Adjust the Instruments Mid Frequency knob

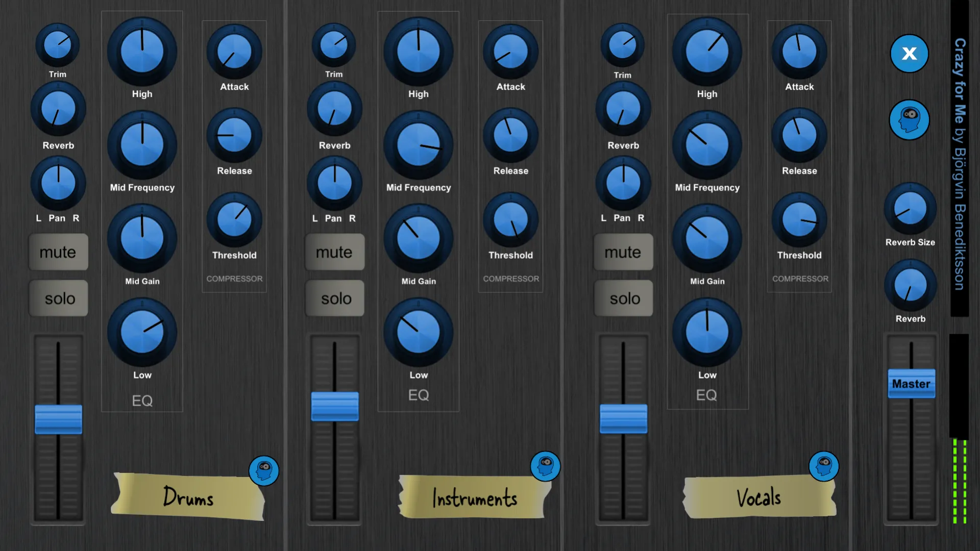pos(419,143)
